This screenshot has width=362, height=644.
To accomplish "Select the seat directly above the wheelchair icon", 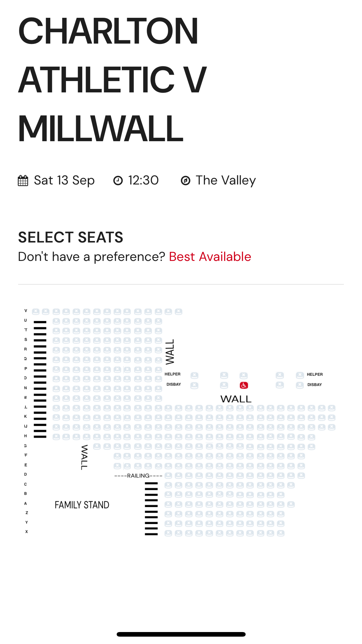I will click(243, 375).
